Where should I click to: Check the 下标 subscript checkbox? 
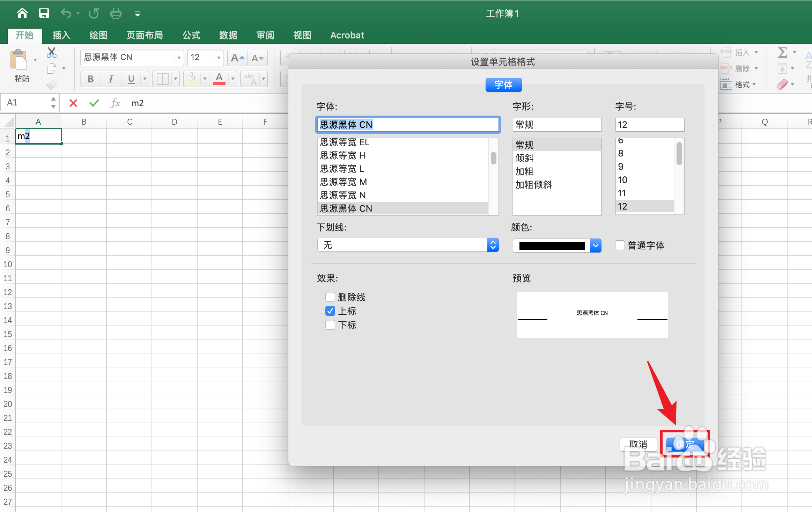pyautogui.click(x=330, y=325)
